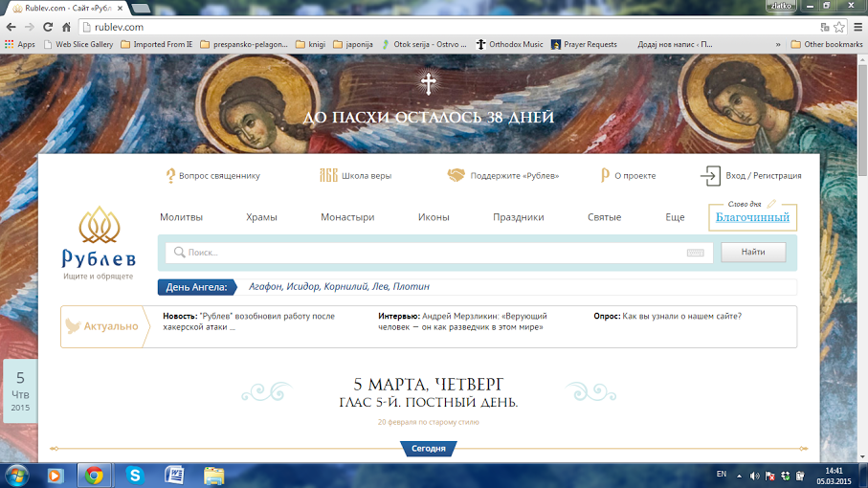Click the browser Forward arrow
868x488 pixels.
[30, 27]
